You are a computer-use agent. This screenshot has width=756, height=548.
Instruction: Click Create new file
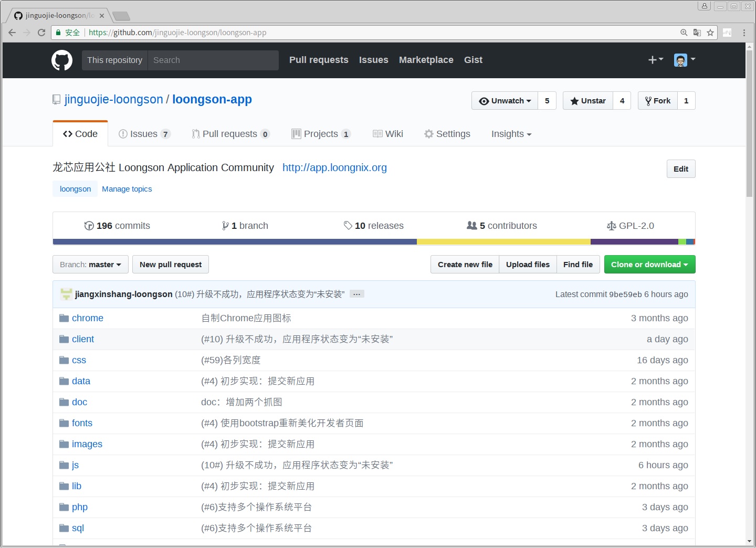tap(465, 265)
